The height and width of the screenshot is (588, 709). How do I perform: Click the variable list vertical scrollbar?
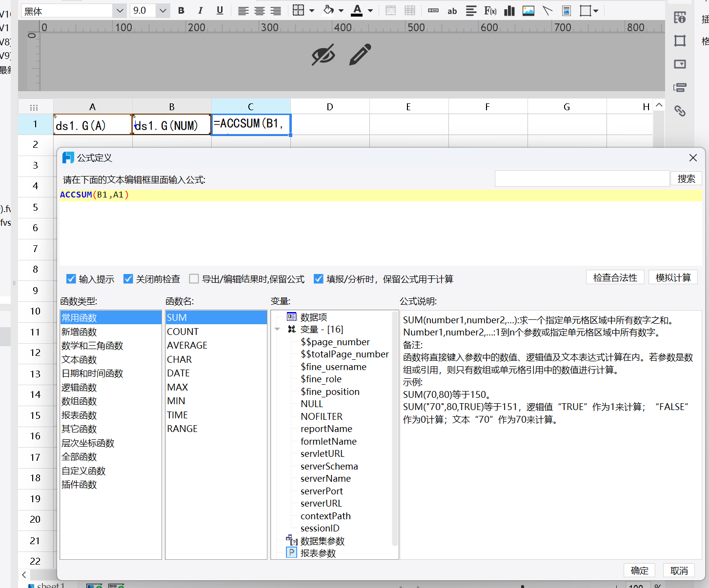coord(395,429)
